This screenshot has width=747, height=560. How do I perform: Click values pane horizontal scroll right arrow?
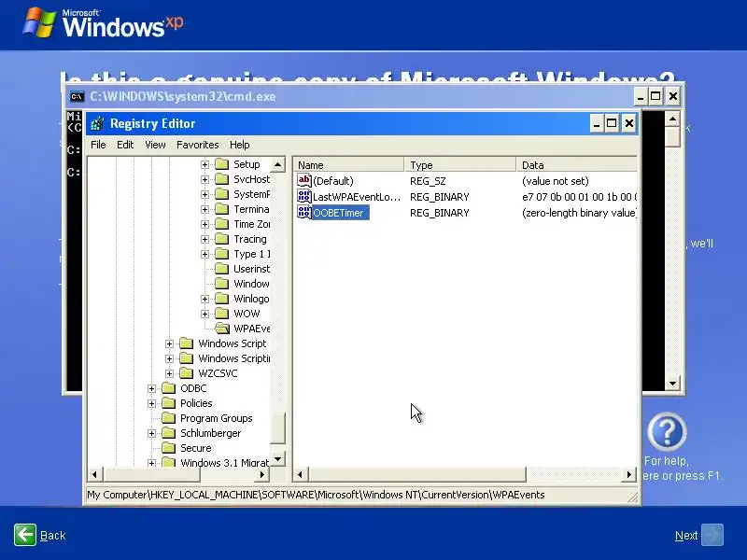(x=629, y=474)
